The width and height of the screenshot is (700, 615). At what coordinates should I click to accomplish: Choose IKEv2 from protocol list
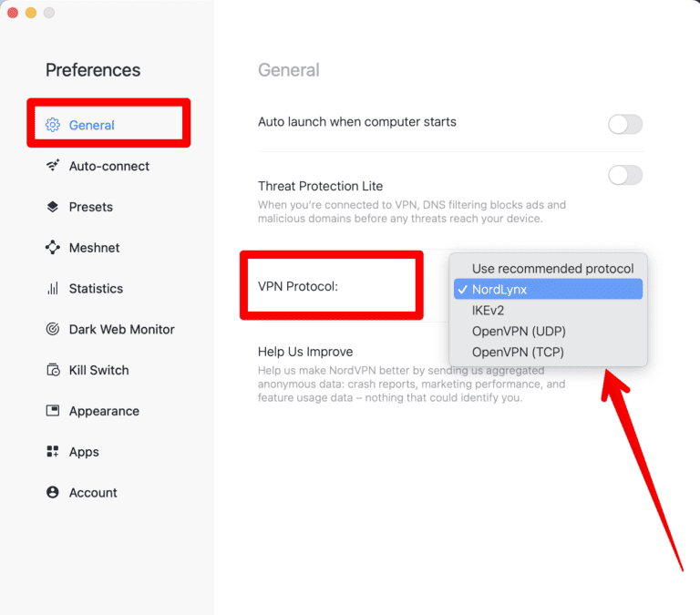point(488,311)
